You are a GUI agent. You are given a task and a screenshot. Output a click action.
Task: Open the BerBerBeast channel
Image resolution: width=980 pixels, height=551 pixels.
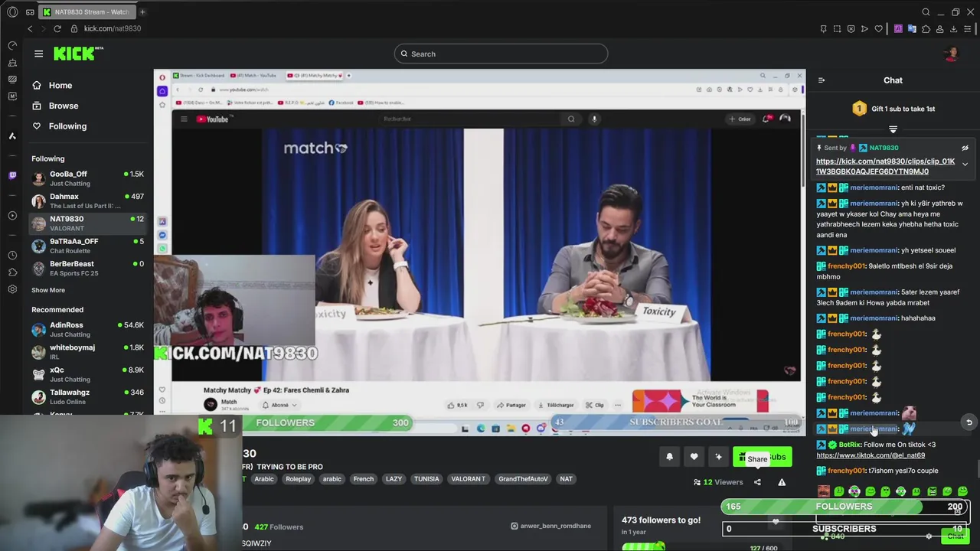point(87,268)
